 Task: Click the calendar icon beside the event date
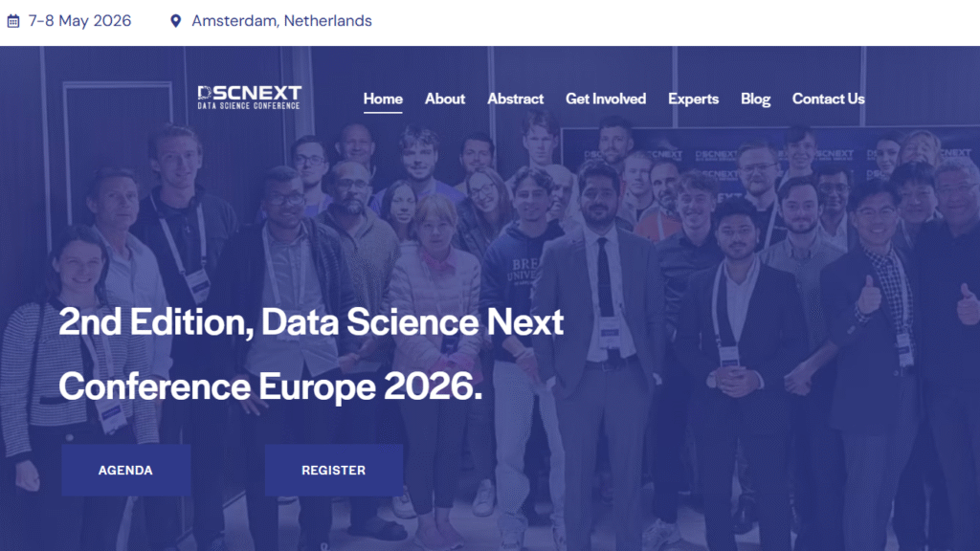[15, 19]
